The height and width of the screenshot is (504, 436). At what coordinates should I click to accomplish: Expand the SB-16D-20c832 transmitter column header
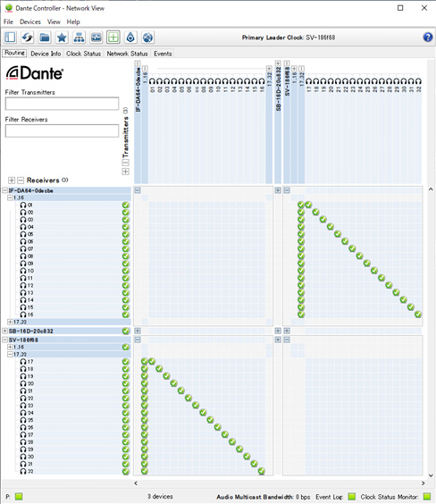[278, 63]
